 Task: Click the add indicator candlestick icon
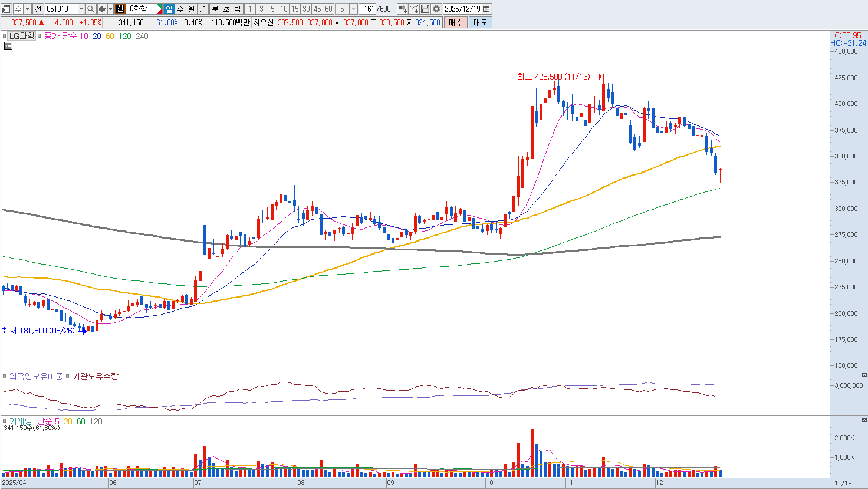click(402, 9)
